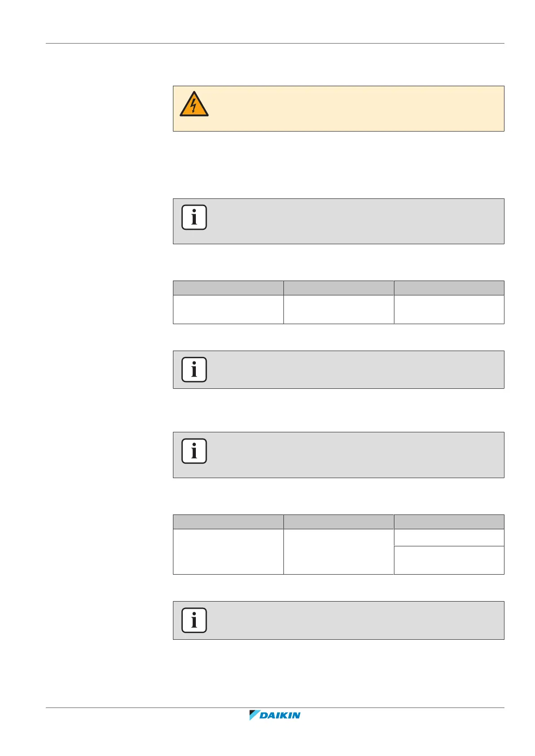The height and width of the screenshot is (756, 535).
Task: Click the last info icon on the page
Action: (x=194, y=620)
